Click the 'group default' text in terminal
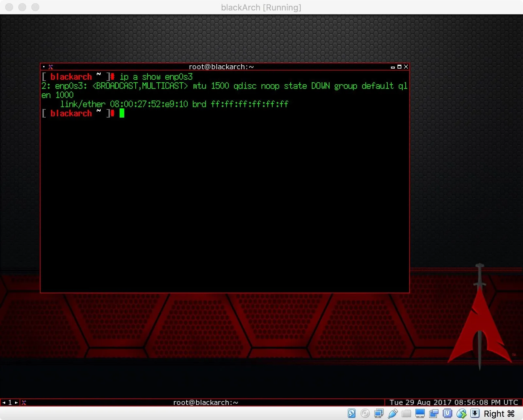This screenshot has width=523, height=420. 364,86
